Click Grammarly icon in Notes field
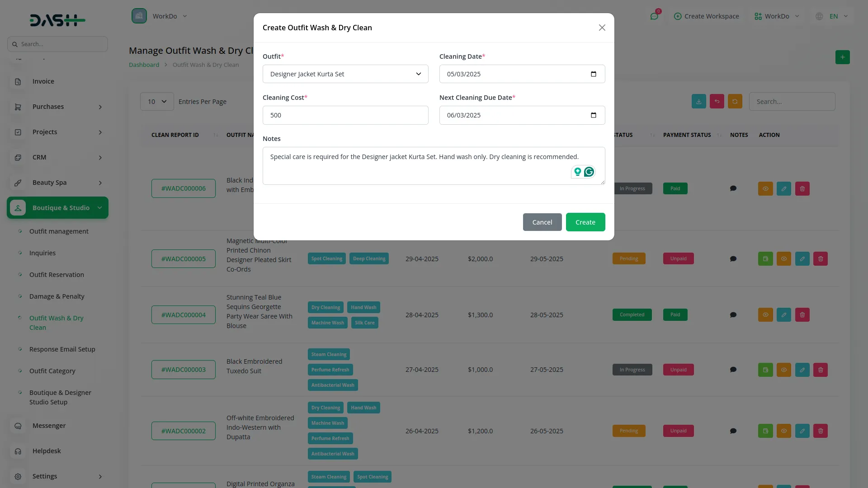 [x=589, y=172]
